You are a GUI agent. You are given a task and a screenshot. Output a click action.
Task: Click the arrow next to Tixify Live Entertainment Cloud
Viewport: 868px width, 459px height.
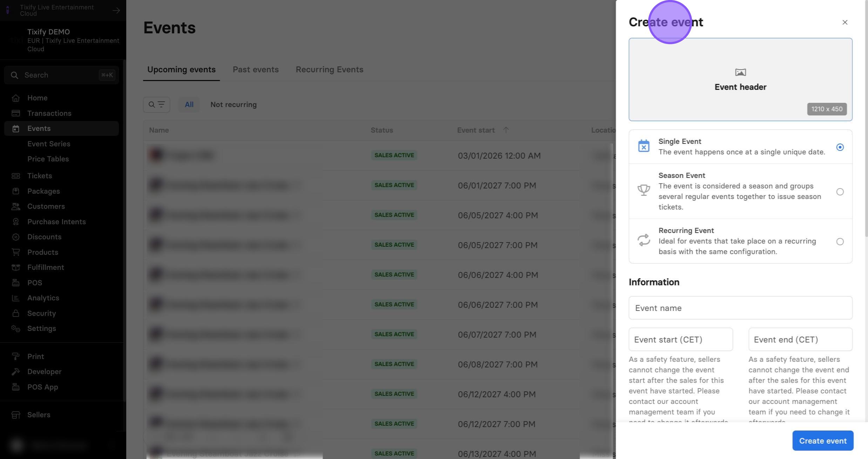tap(116, 11)
